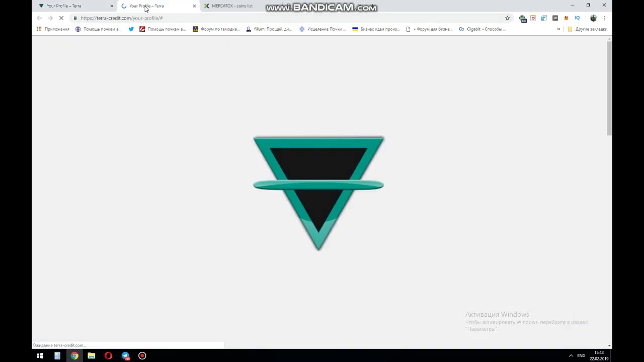This screenshot has width=644, height=362.
Task: Open the Pocket-style red extension icon
Action: pos(533,18)
